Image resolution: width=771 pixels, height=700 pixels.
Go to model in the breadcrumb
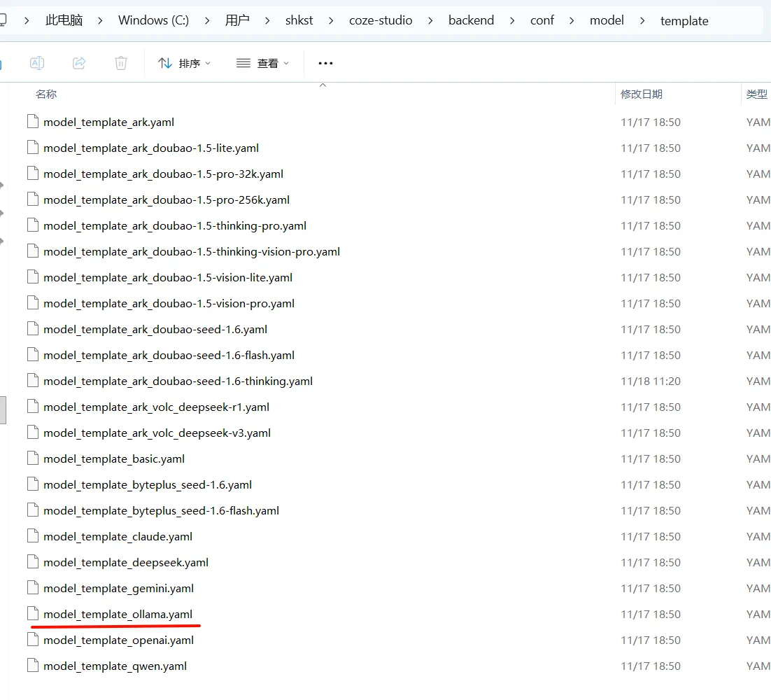[x=607, y=20]
